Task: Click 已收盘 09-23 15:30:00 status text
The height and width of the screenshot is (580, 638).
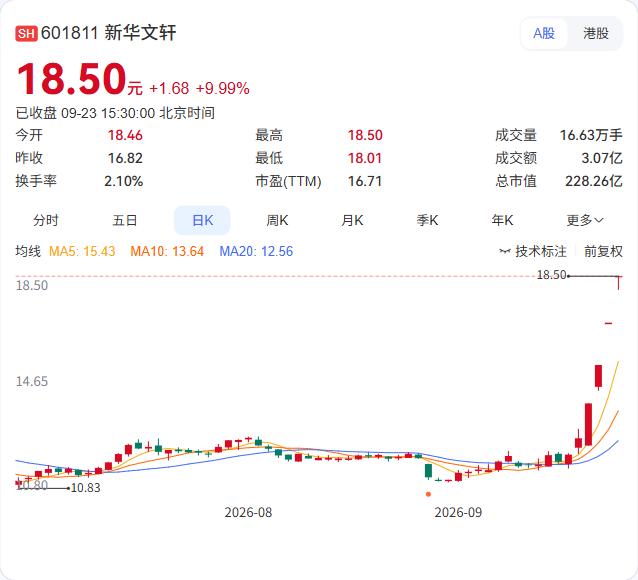Action: (x=115, y=113)
